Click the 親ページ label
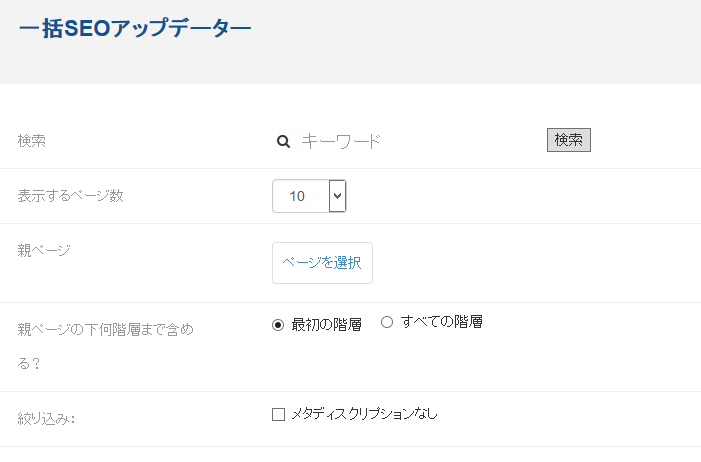 (x=44, y=250)
